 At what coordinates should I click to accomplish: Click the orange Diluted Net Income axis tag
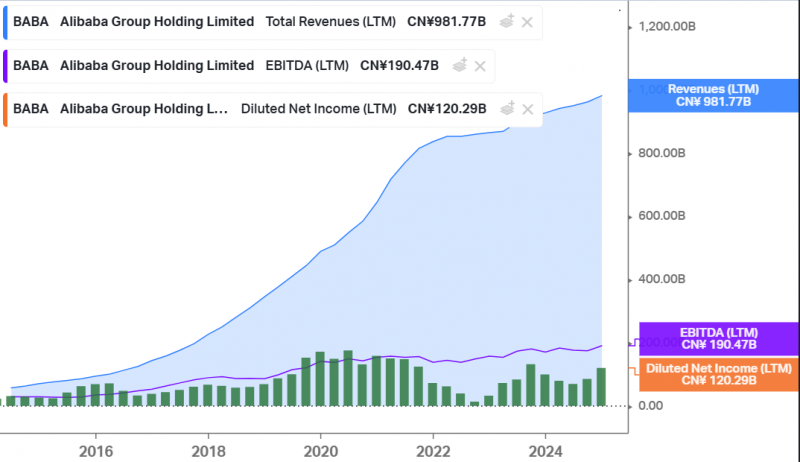click(718, 374)
